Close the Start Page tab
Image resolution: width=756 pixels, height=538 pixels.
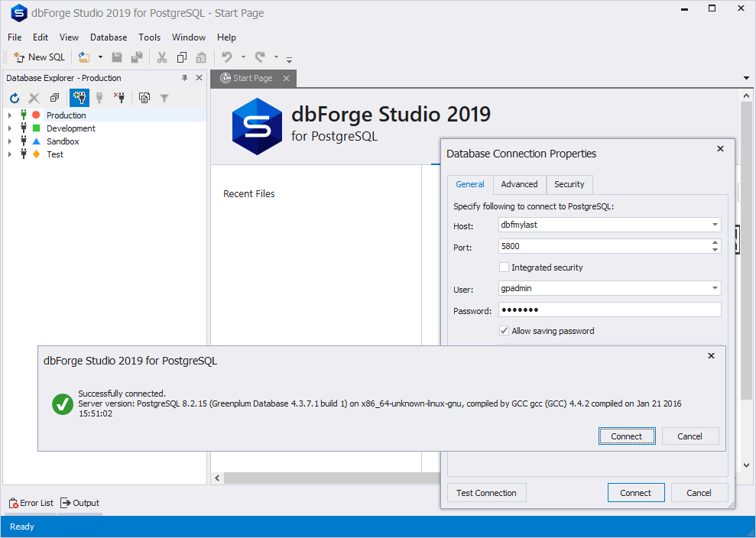click(x=287, y=78)
